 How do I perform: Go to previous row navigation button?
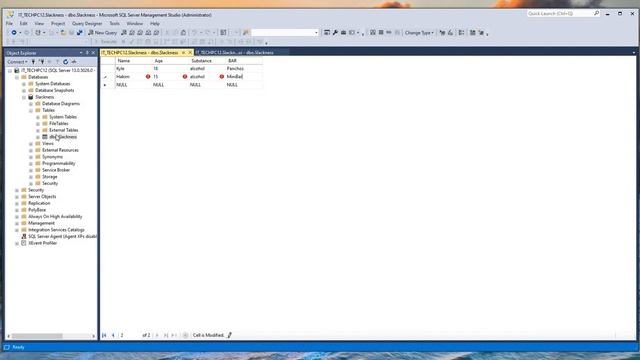[x=113, y=336]
